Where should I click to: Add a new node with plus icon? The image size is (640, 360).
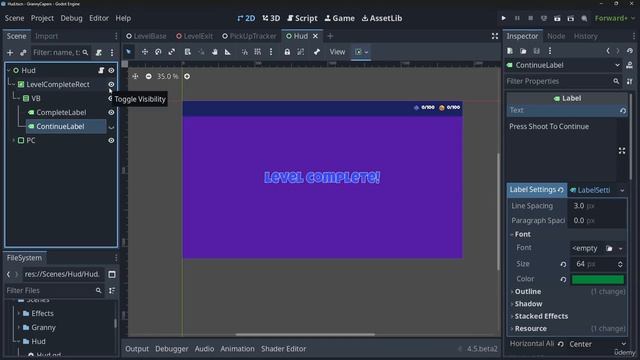click(10, 53)
